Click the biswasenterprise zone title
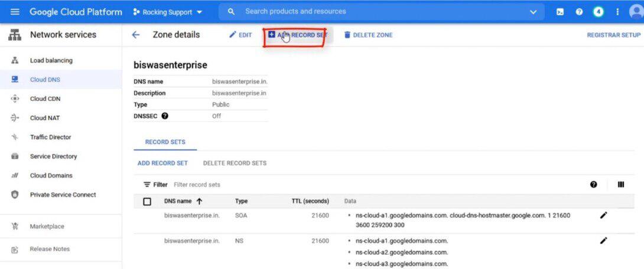The width and height of the screenshot is (644, 269). (x=170, y=65)
